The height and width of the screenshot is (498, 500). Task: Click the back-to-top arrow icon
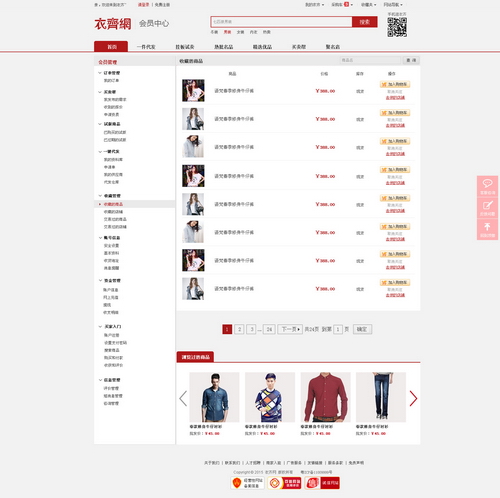point(487,229)
